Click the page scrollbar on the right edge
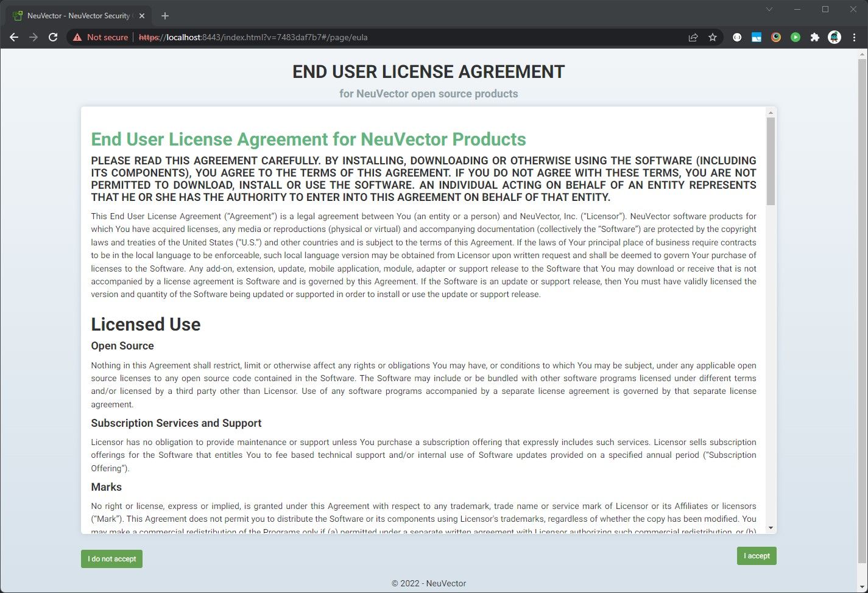The width and height of the screenshot is (868, 593). coord(862,311)
